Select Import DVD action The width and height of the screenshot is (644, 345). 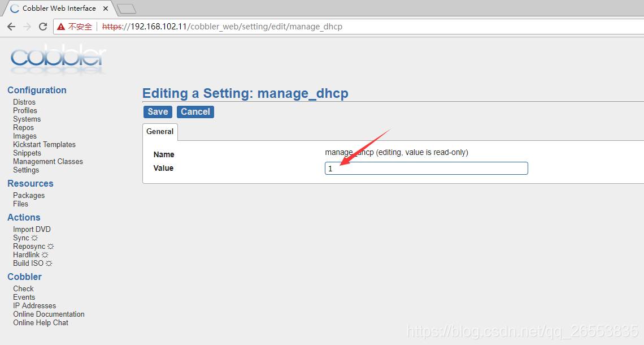click(32, 230)
